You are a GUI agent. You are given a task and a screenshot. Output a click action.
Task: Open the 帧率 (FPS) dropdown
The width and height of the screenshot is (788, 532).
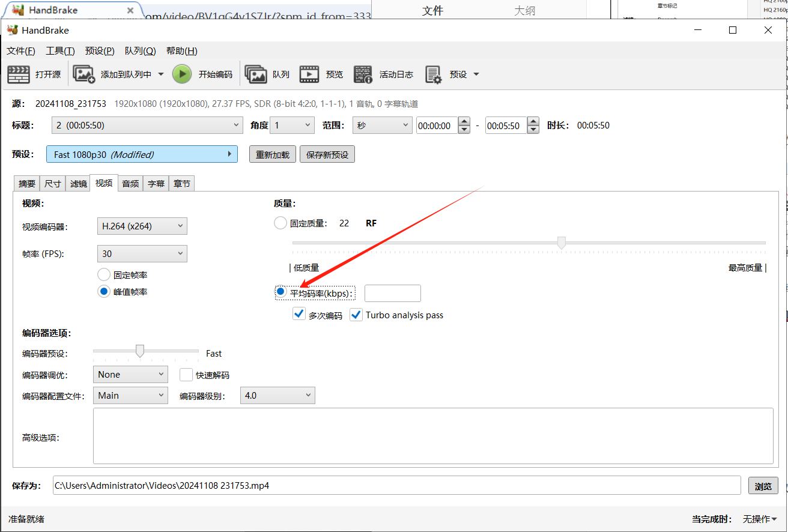(x=142, y=253)
